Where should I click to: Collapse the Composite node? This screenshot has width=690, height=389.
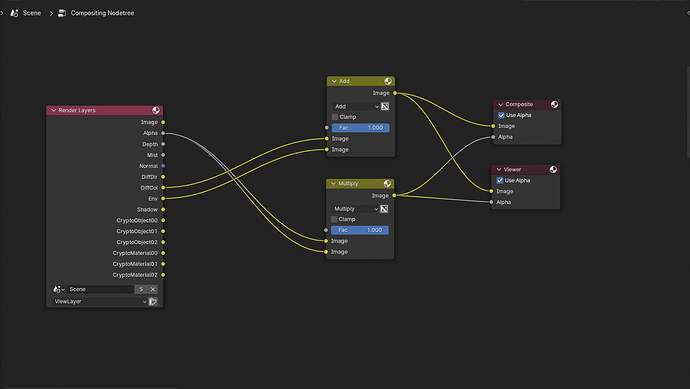click(500, 104)
